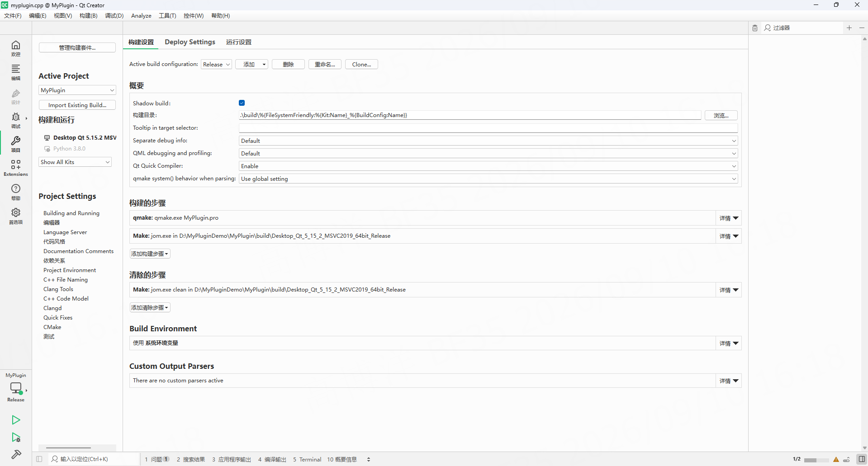Image resolution: width=868 pixels, height=466 pixels.
Task: Open the 工具(T) menu
Action: (x=167, y=16)
